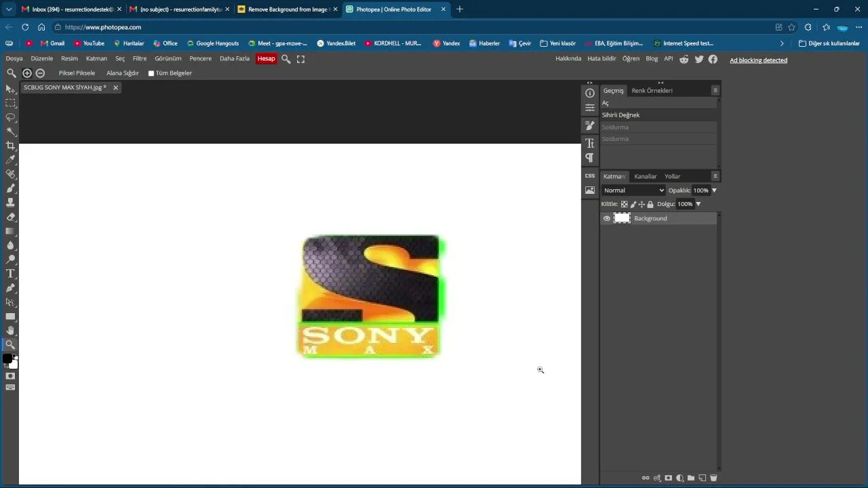Select the Eyedropper tool

10,160
